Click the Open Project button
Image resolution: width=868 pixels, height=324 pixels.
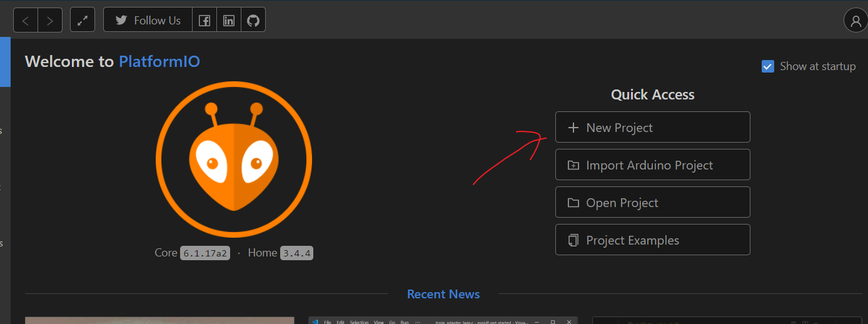pyautogui.click(x=652, y=203)
